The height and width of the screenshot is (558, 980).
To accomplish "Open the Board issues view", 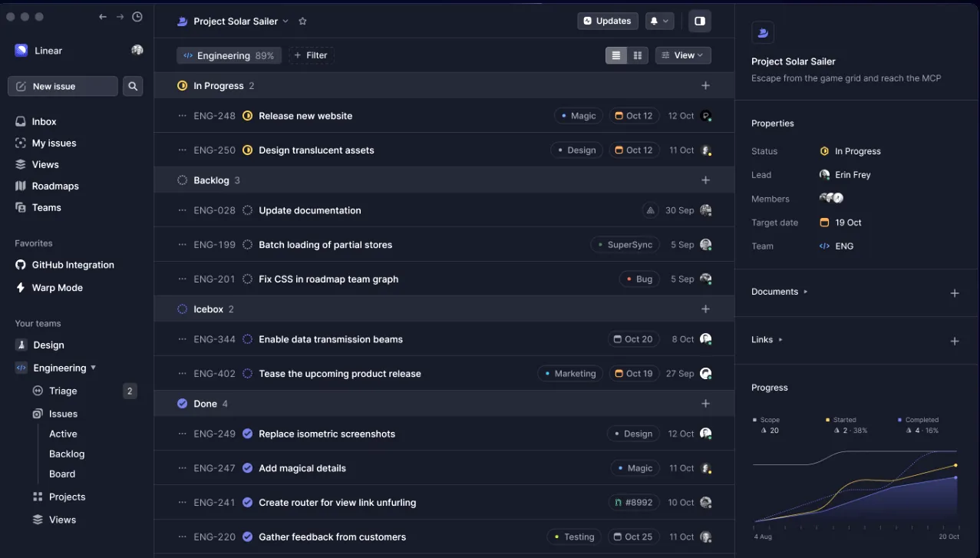I will tap(62, 474).
